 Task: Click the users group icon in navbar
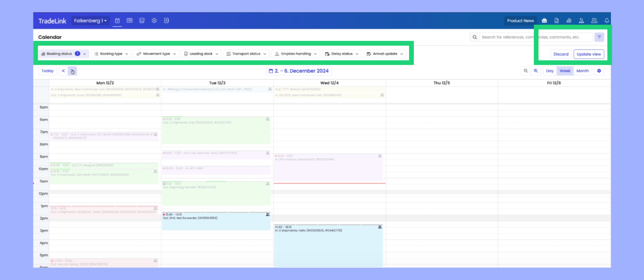pyautogui.click(x=594, y=20)
